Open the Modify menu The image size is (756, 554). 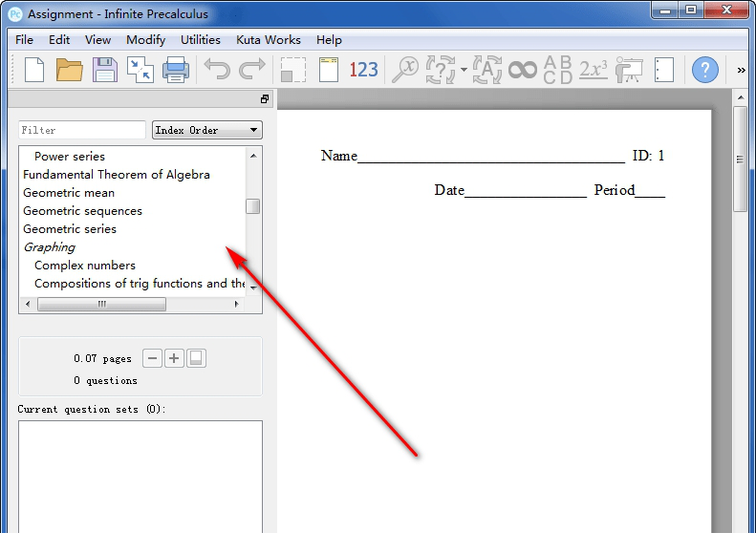(145, 40)
